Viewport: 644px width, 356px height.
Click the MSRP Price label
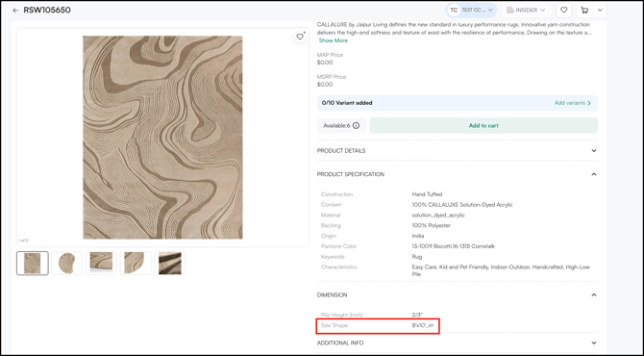pyautogui.click(x=332, y=77)
